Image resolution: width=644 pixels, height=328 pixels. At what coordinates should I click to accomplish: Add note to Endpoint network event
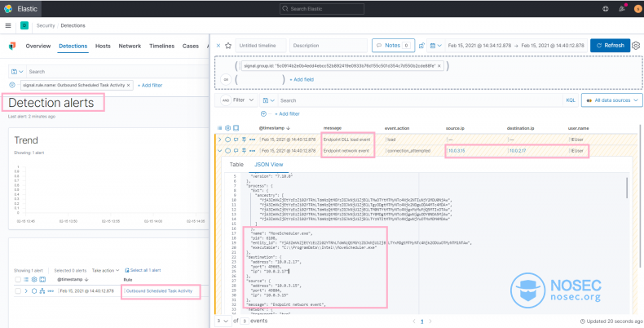click(236, 151)
